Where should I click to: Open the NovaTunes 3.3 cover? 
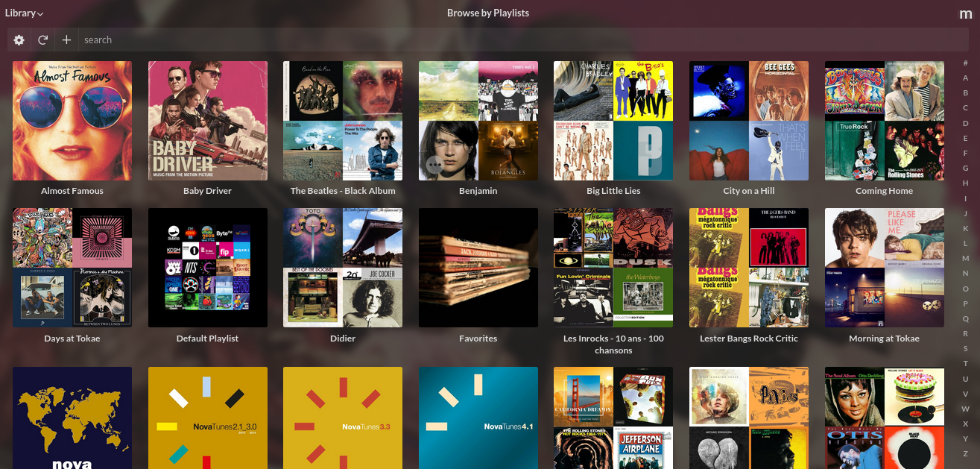pyautogui.click(x=343, y=418)
